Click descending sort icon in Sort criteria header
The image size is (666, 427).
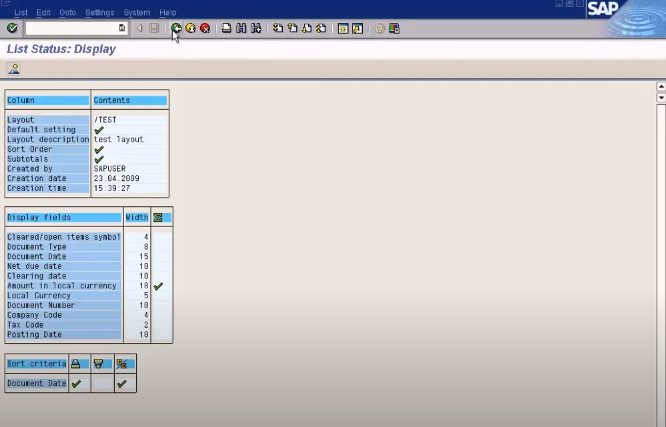pos(99,364)
